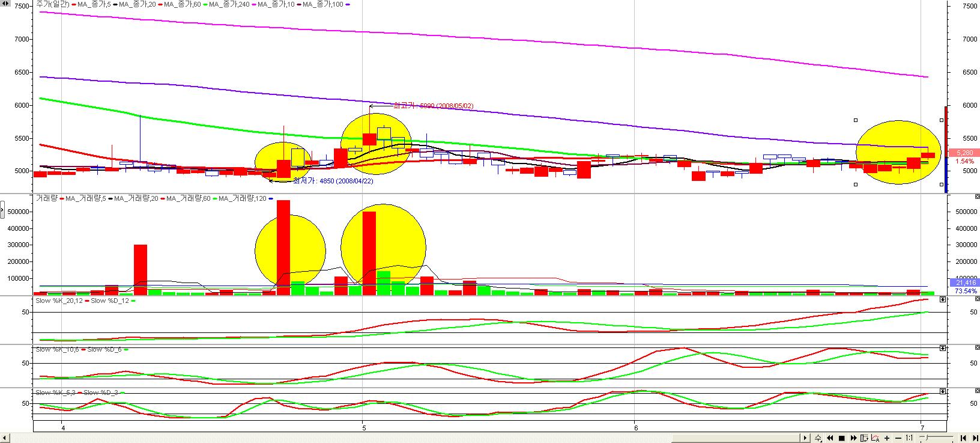The height and width of the screenshot is (443, 980).
Task: Click the high-price label dated 2008/05/02
Action: pos(434,106)
